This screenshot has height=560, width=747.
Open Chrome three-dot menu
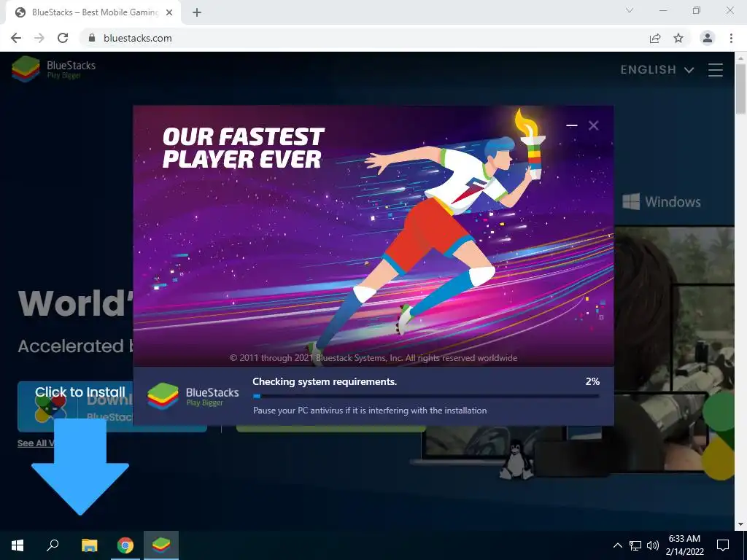(x=731, y=38)
